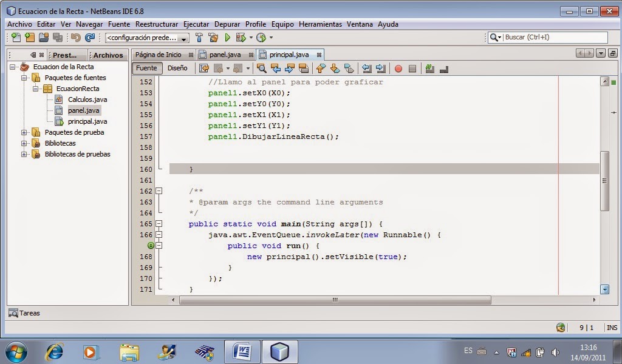Viewport: 622px width, 364px height.
Task: Open the Herramientas menu
Action: (x=320, y=24)
